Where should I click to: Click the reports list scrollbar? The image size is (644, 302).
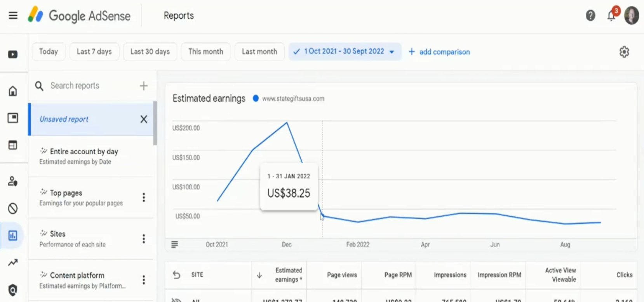tap(155, 123)
